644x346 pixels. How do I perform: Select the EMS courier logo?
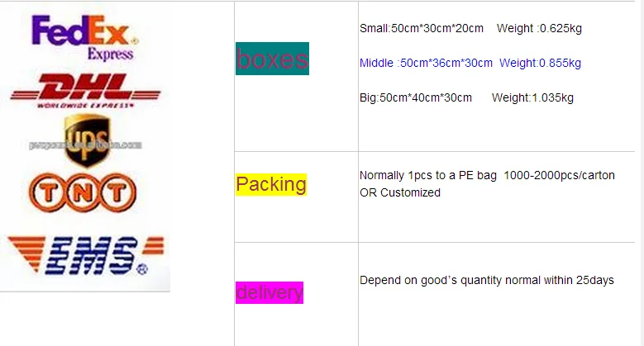(x=85, y=257)
